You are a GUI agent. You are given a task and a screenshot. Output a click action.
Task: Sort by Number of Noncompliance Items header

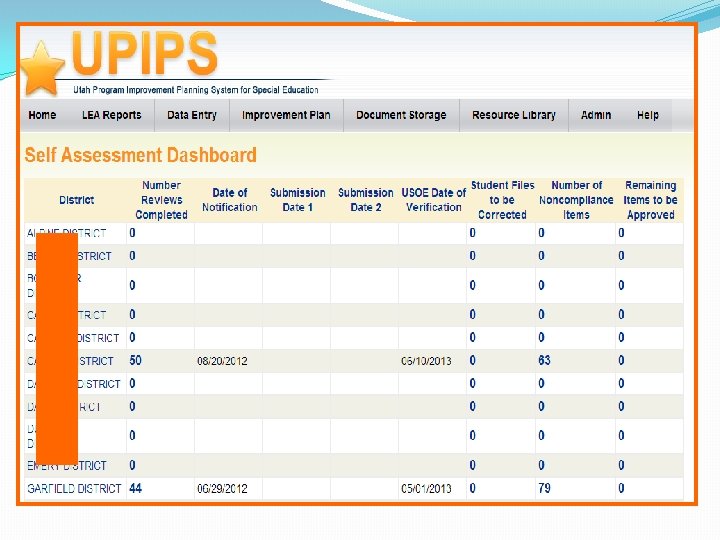pos(576,200)
